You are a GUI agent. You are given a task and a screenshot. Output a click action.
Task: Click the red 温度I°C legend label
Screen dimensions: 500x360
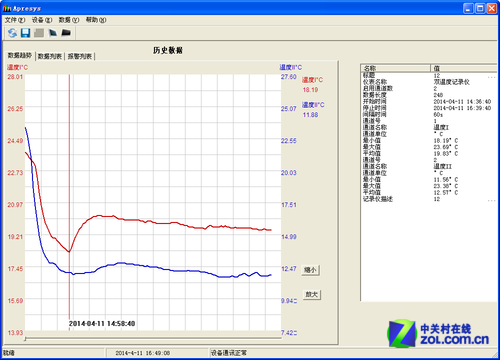(x=312, y=80)
